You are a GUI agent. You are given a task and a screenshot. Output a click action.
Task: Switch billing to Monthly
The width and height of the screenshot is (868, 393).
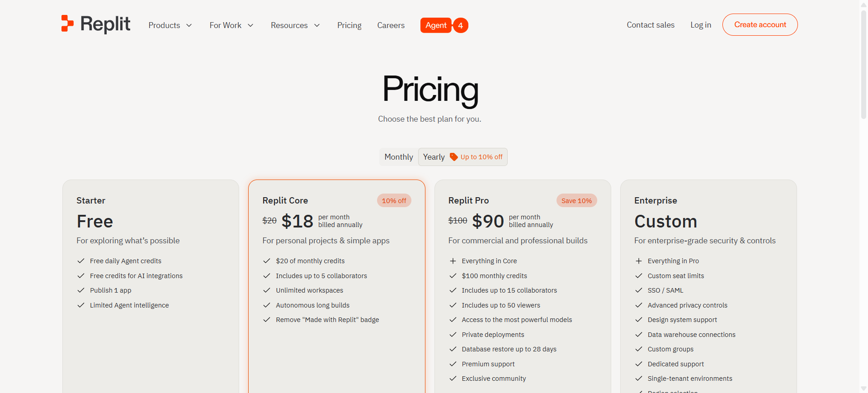[x=398, y=157]
